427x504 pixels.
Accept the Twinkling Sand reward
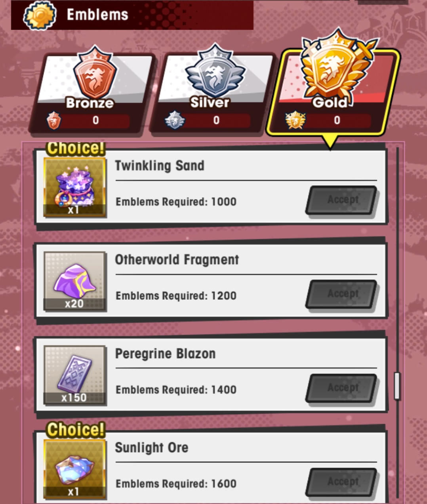[342, 200]
